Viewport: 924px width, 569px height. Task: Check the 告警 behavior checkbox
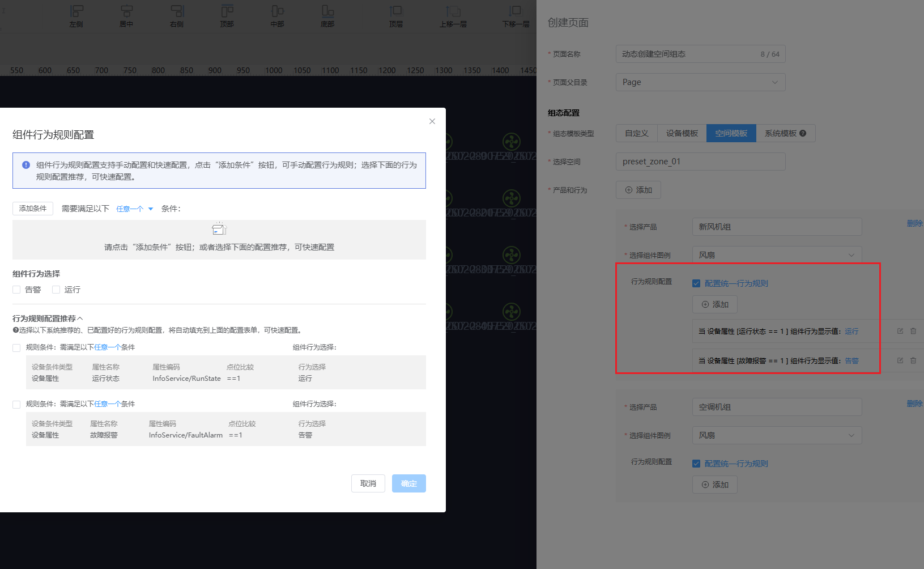(16, 290)
